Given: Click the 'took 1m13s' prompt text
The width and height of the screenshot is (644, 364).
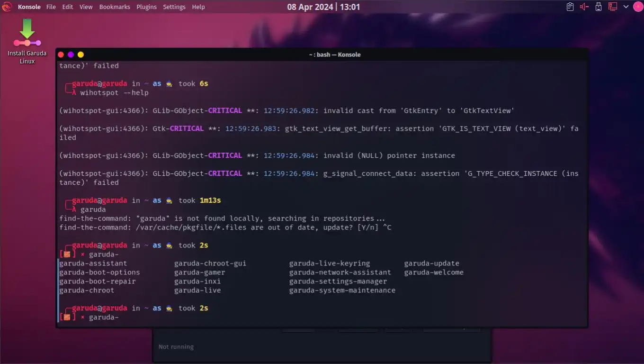Looking at the screenshot, I should (200, 200).
